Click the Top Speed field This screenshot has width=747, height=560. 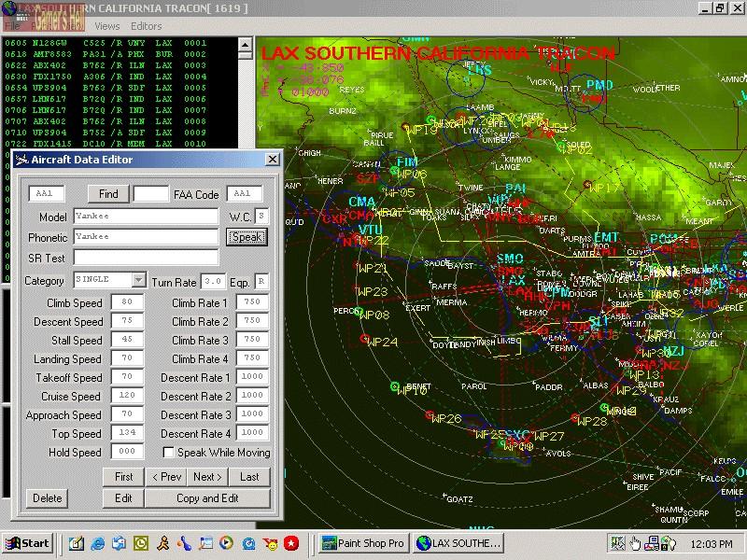[127, 432]
